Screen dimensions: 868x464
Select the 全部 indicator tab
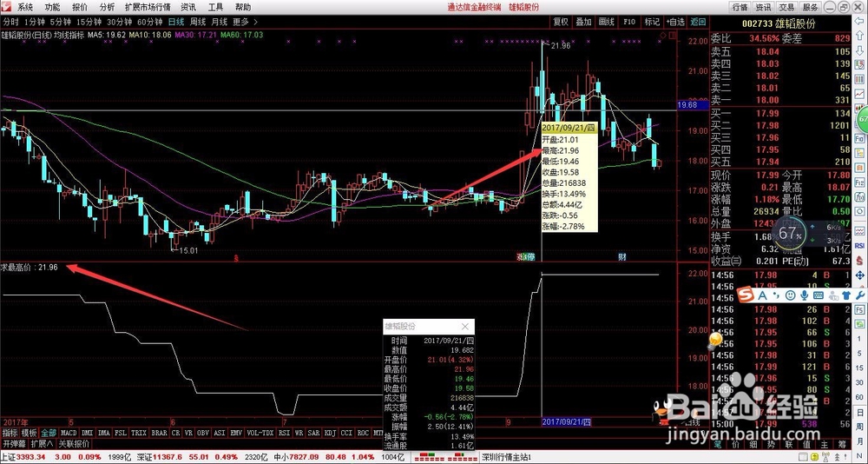[49, 433]
